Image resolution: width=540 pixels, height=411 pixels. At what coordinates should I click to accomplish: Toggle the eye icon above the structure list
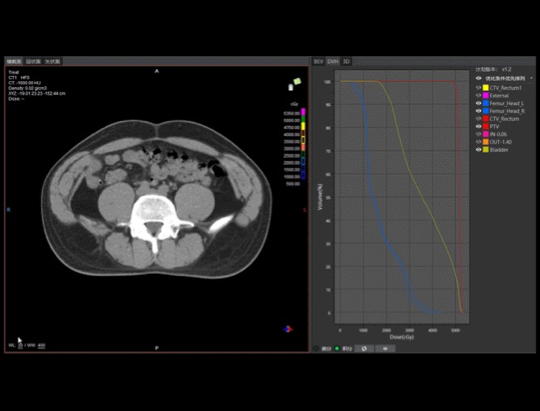click(x=478, y=79)
